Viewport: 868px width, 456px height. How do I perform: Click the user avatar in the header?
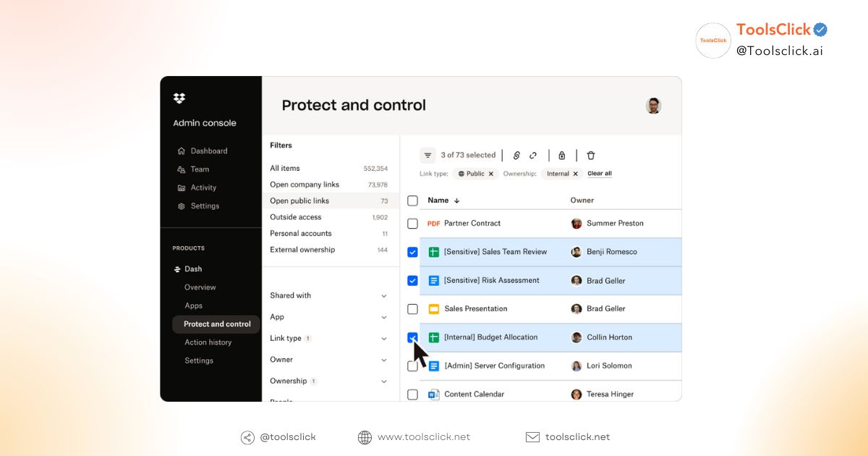(653, 105)
